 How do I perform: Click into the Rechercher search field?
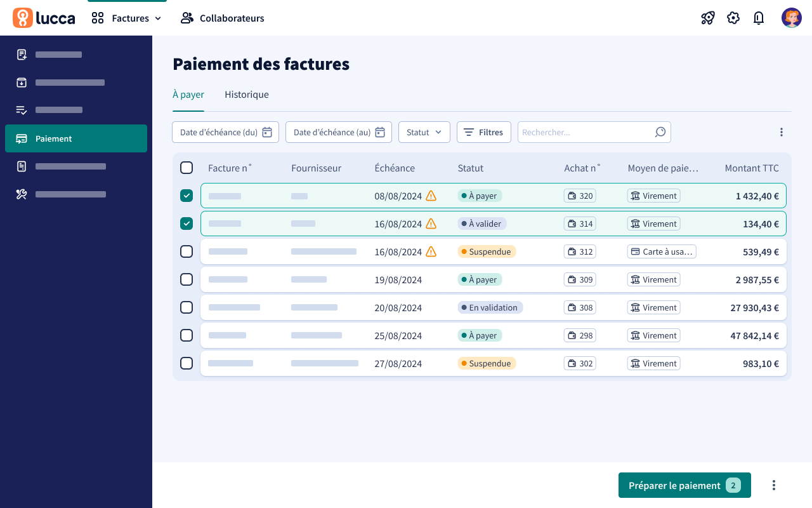pyautogui.click(x=584, y=132)
